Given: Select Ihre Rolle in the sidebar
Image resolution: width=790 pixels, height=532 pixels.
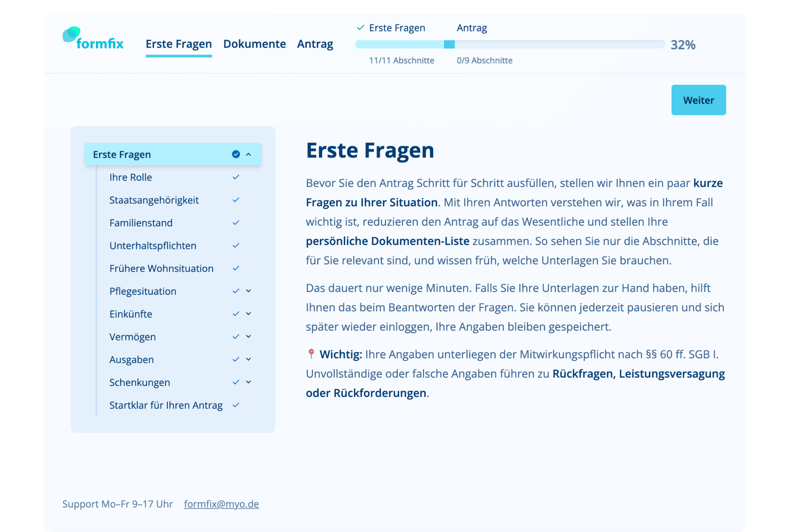Looking at the screenshot, I should pyautogui.click(x=131, y=177).
